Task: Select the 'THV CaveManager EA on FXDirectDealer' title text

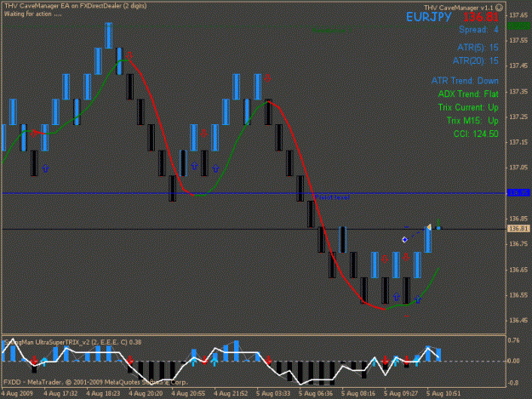Action: [x=75, y=6]
